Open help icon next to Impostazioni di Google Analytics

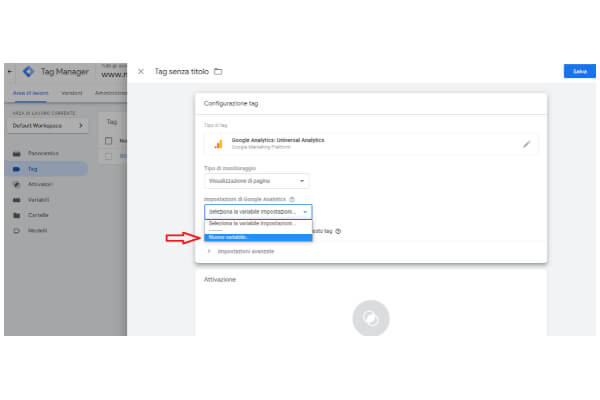(292, 199)
